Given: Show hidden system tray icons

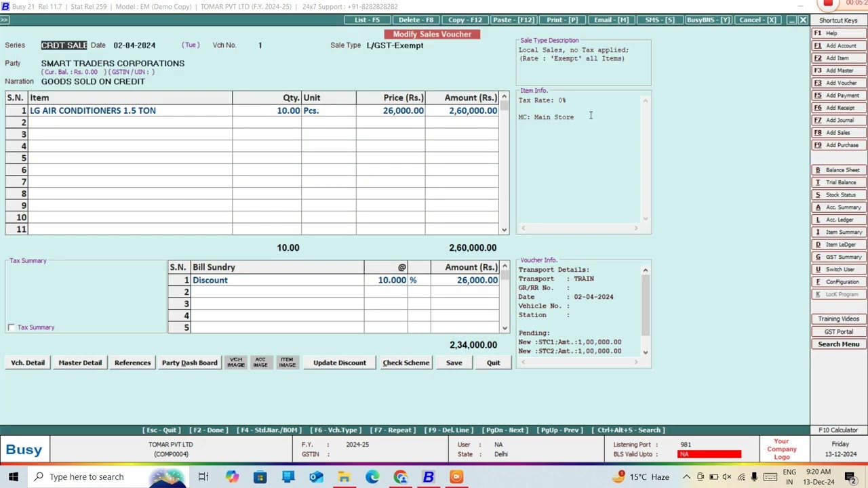Looking at the screenshot, I should click(x=686, y=476).
